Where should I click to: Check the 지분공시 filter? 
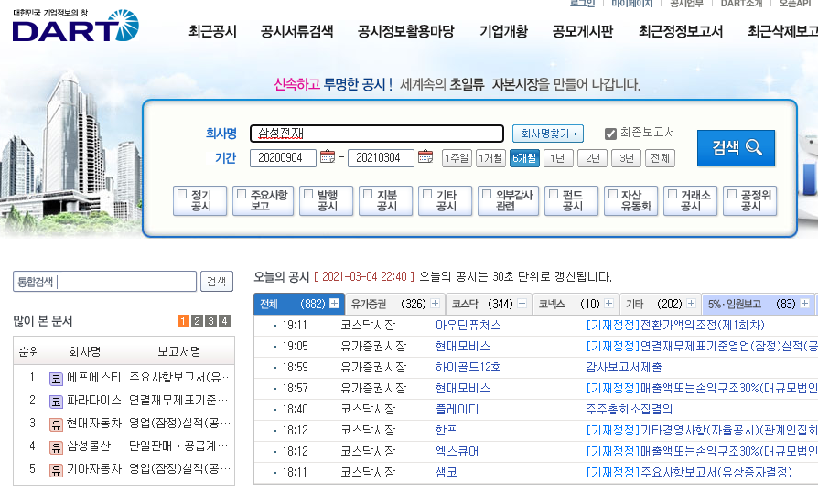click(x=368, y=194)
